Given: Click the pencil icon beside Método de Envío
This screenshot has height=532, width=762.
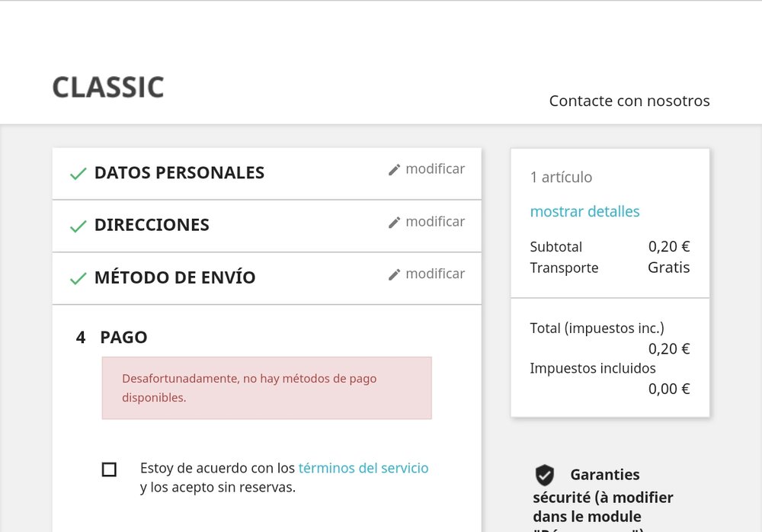Looking at the screenshot, I should tap(394, 275).
